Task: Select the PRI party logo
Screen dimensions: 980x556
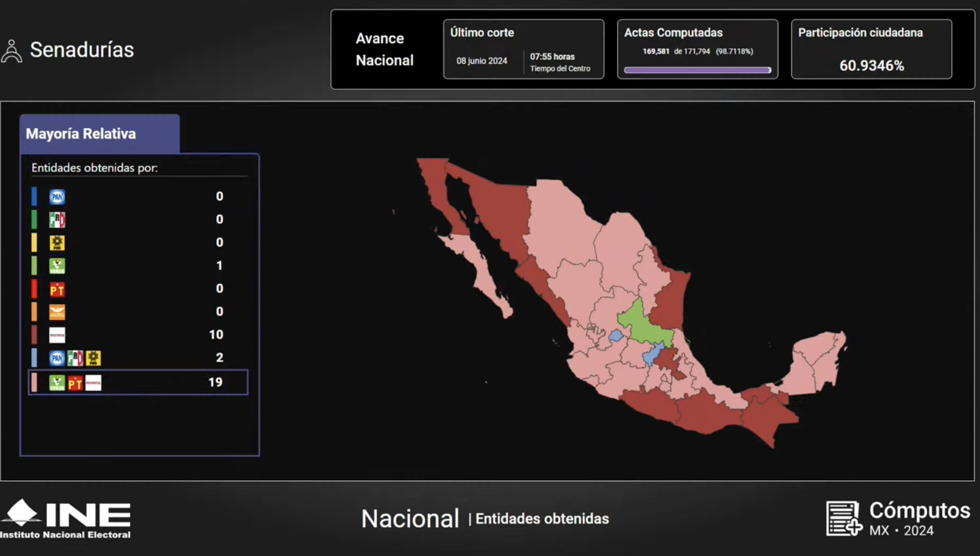Action: 56,219
